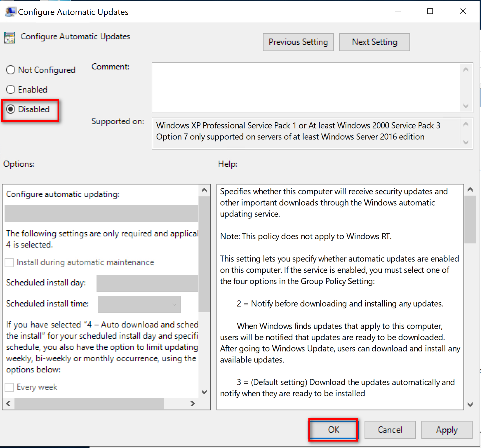
Task: Click the title bar window icon
Action: click(x=10, y=12)
